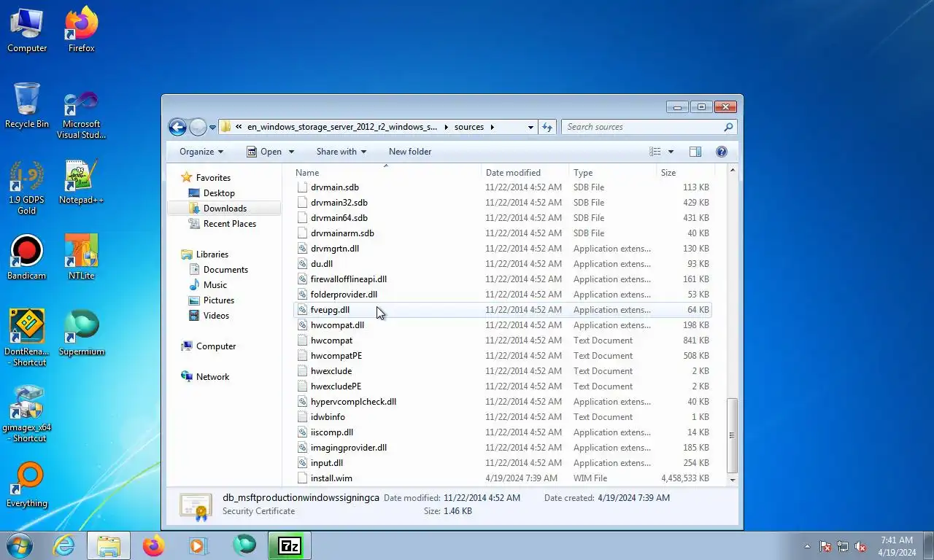Select the DontRena... Shortcut desktop icon

tap(27, 338)
